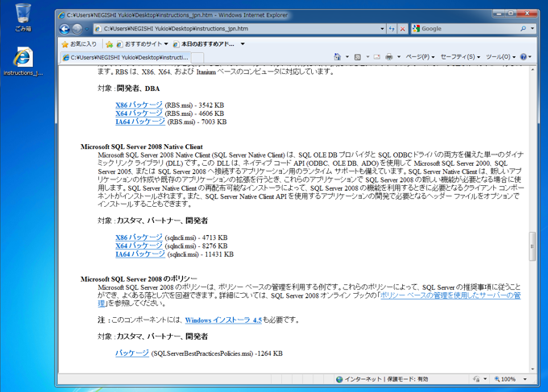Open the Windows インストーラ 4.5 link

click(223, 320)
